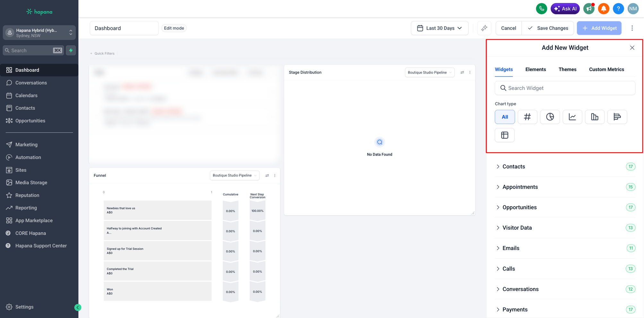Click the Save Changes button
Image resolution: width=644 pixels, height=318 pixels.
tap(548, 28)
